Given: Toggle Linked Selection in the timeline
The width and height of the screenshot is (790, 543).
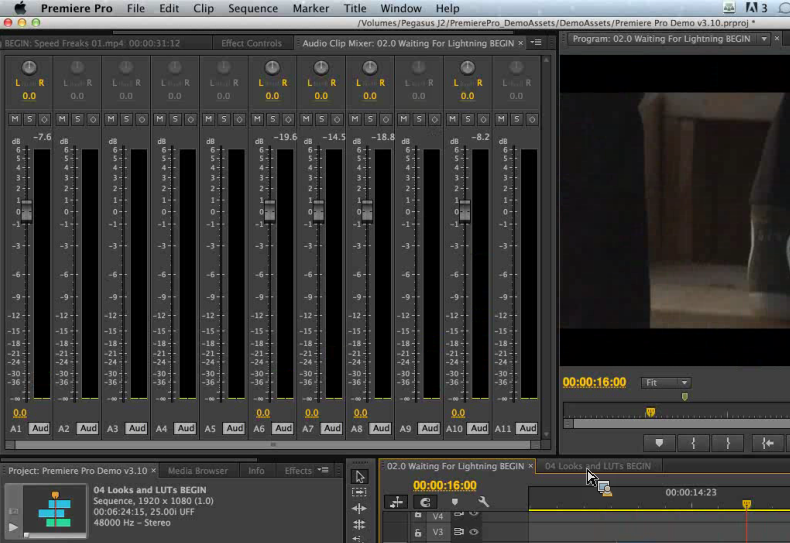Looking at the screenshot, I should click(425, 502).
